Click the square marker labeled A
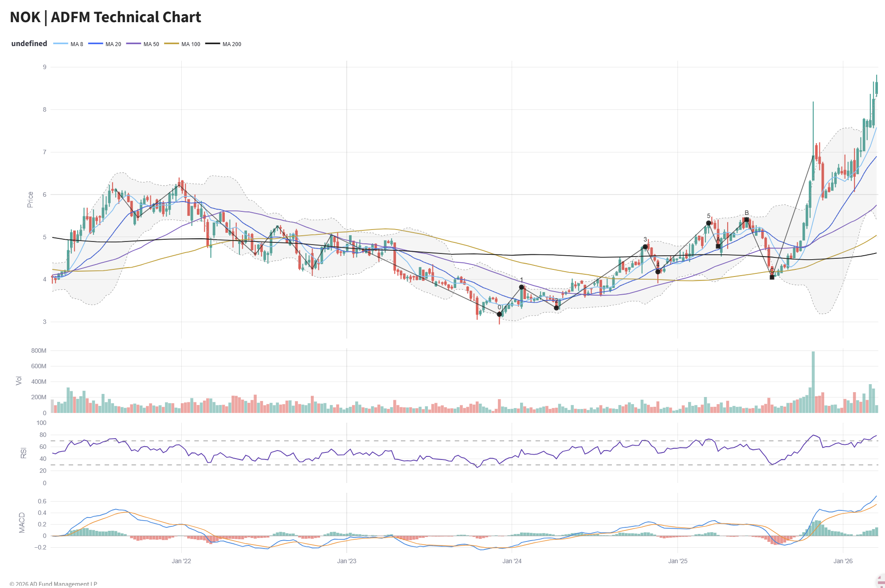This screenshot has width=885, height=588. (x=718, y=246)
